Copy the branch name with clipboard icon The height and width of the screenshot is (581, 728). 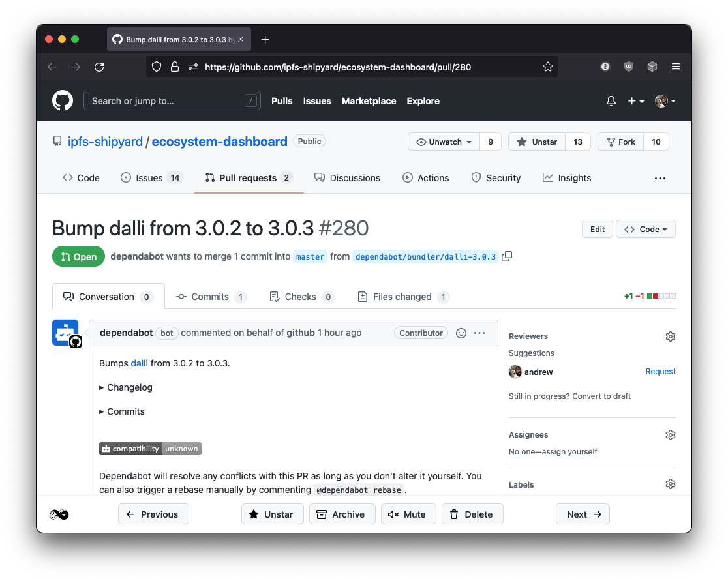click(x=507, y=256)
